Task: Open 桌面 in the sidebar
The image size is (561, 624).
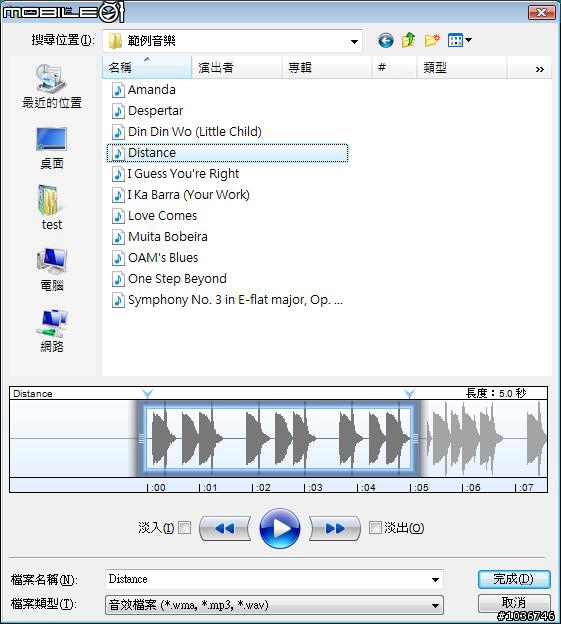Action: pos(52,148)
